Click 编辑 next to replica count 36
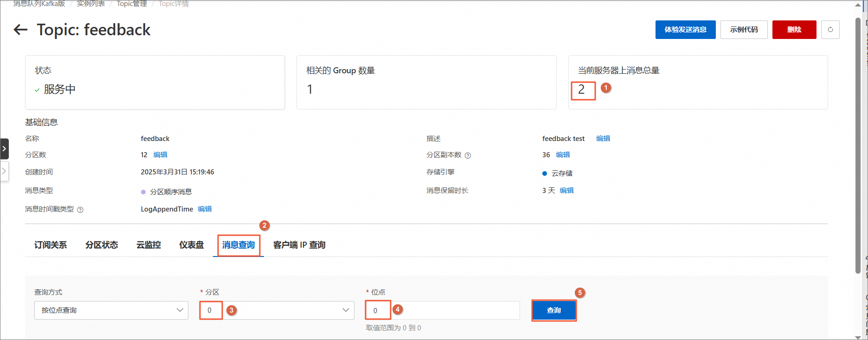This screenshot has width=868, height=340. [563, 155]
